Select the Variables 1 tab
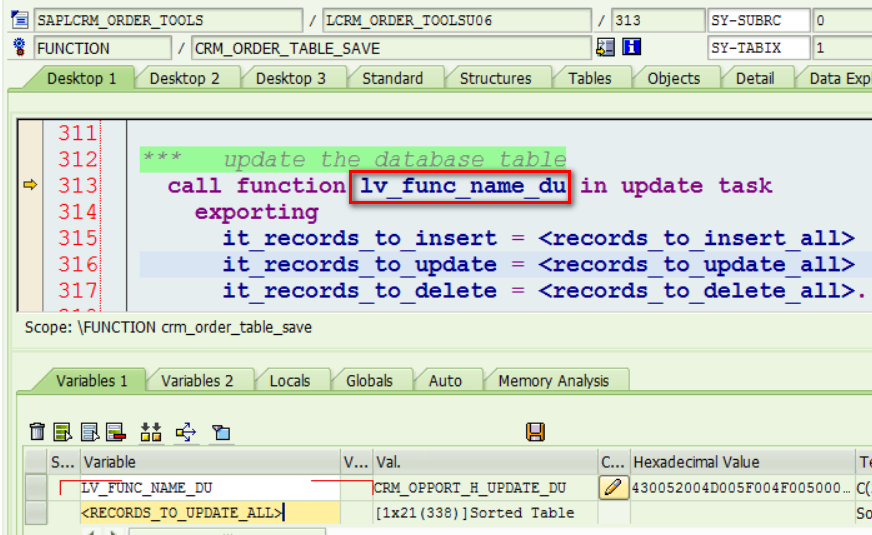Image resolution: width=872 pixels, height=535 pixels. click(x=91, y=381)
